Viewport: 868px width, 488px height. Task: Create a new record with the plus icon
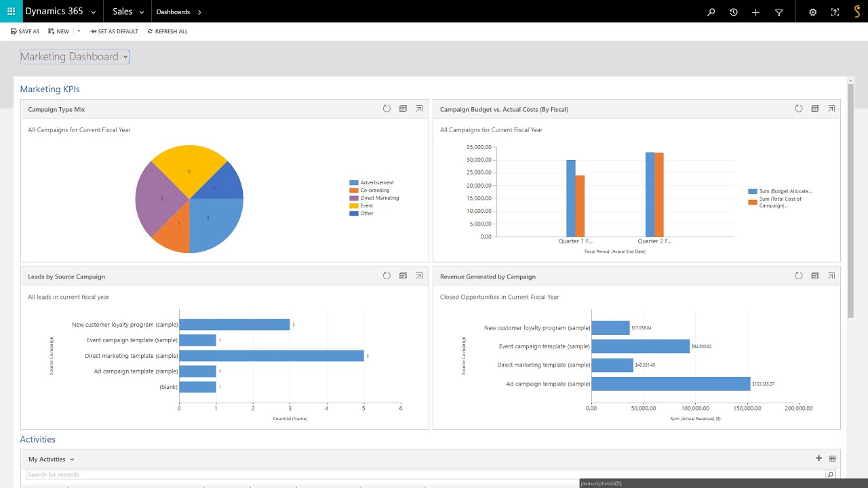(x=755, y=12)
